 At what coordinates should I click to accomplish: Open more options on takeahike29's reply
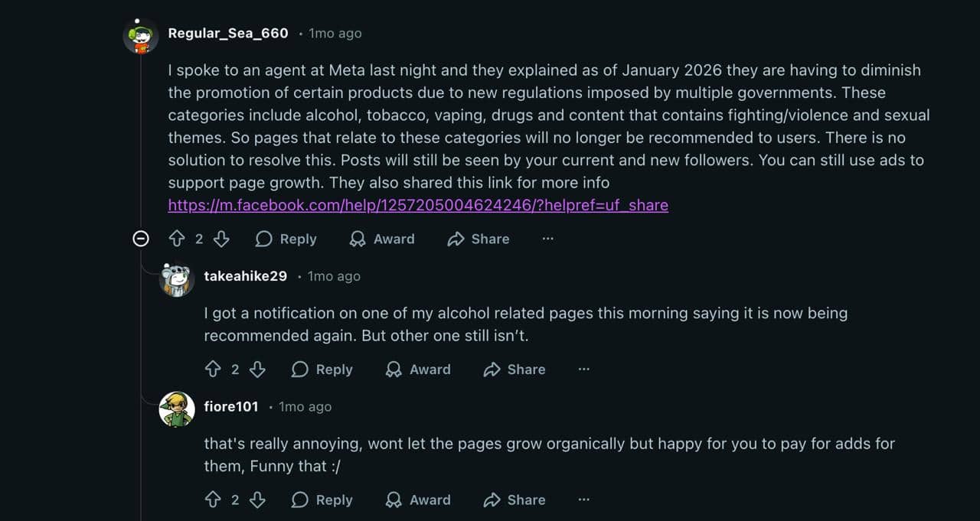583,370
